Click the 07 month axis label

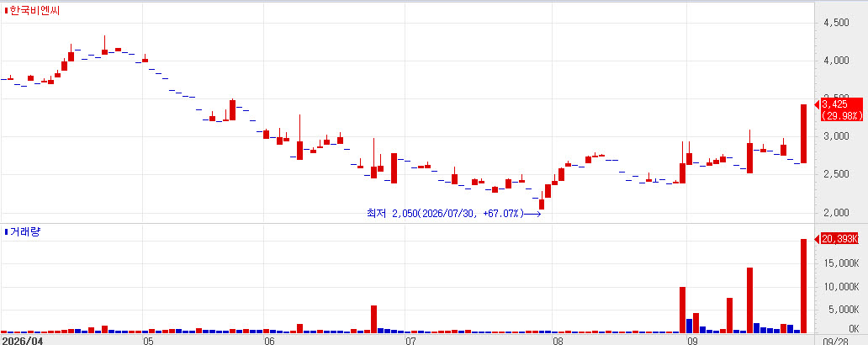(x=410, y=340)
